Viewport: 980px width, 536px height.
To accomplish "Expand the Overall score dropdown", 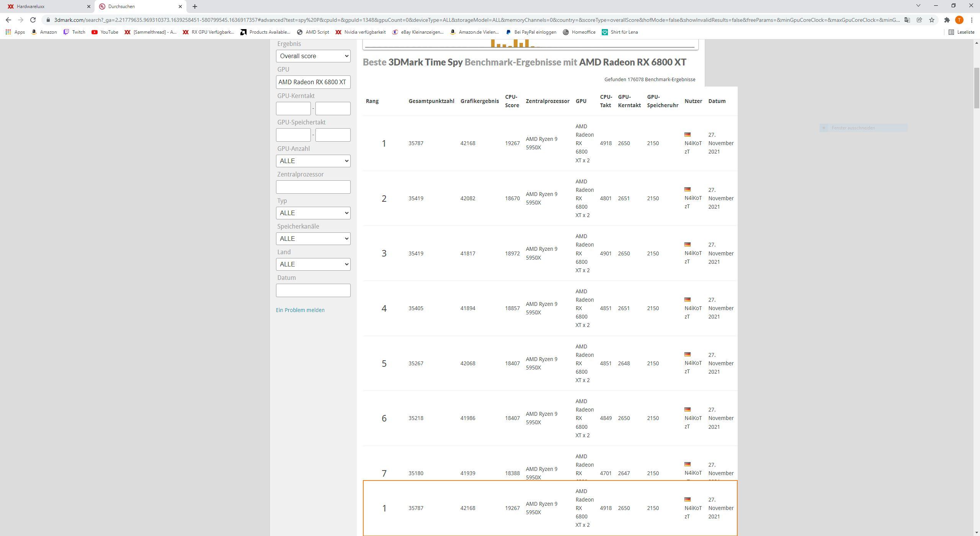I will pyautogui.click(x=313, y=56).
